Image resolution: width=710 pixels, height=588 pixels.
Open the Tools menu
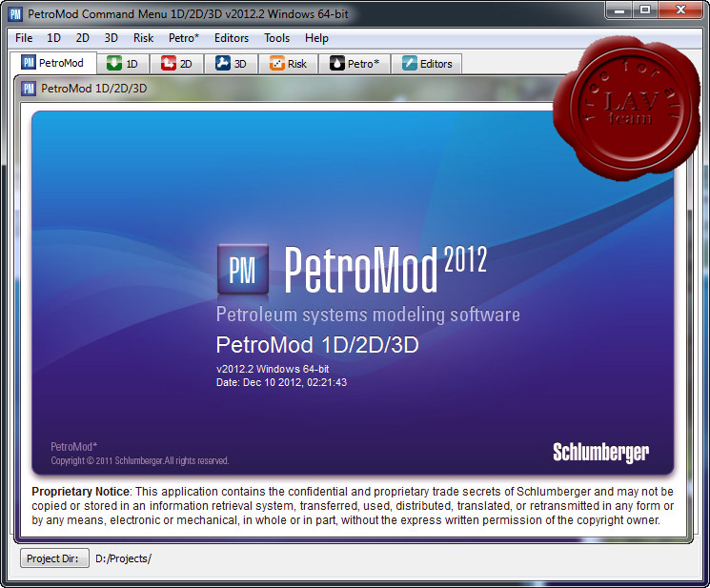276,38
